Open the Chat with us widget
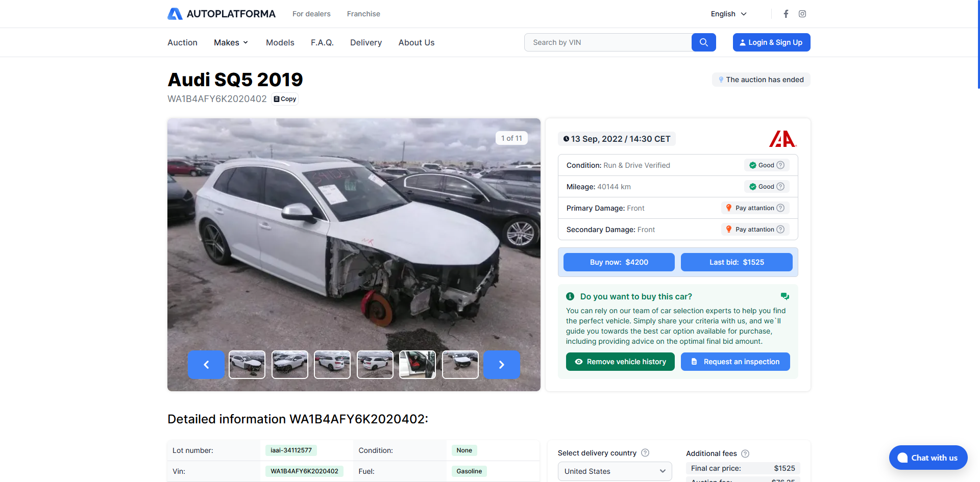 tap(928, 458)
